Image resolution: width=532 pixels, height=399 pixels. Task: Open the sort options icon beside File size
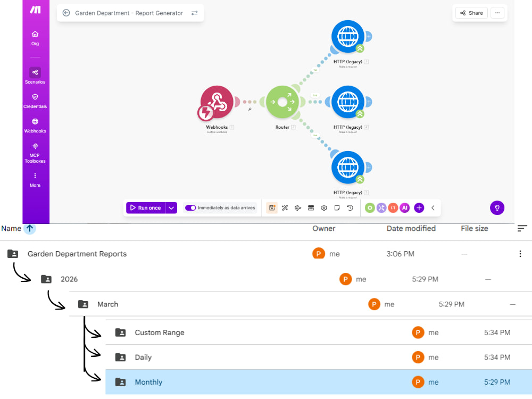[522, 228]
